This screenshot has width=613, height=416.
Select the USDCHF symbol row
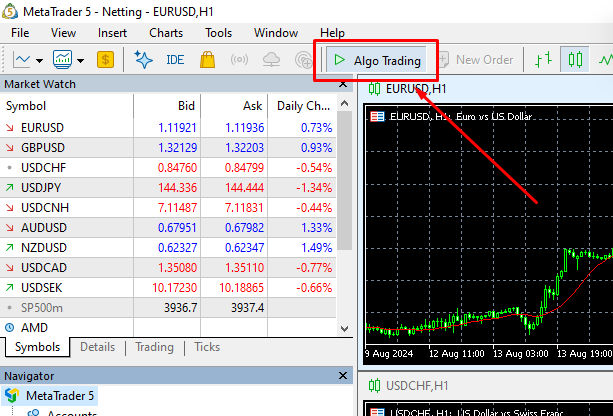(x=168, y=168)
